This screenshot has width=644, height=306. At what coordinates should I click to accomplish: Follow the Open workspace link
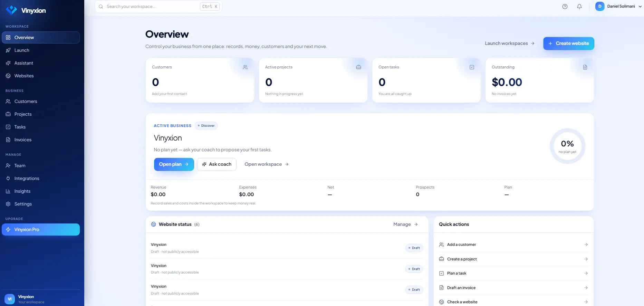[x=267, y=164]
